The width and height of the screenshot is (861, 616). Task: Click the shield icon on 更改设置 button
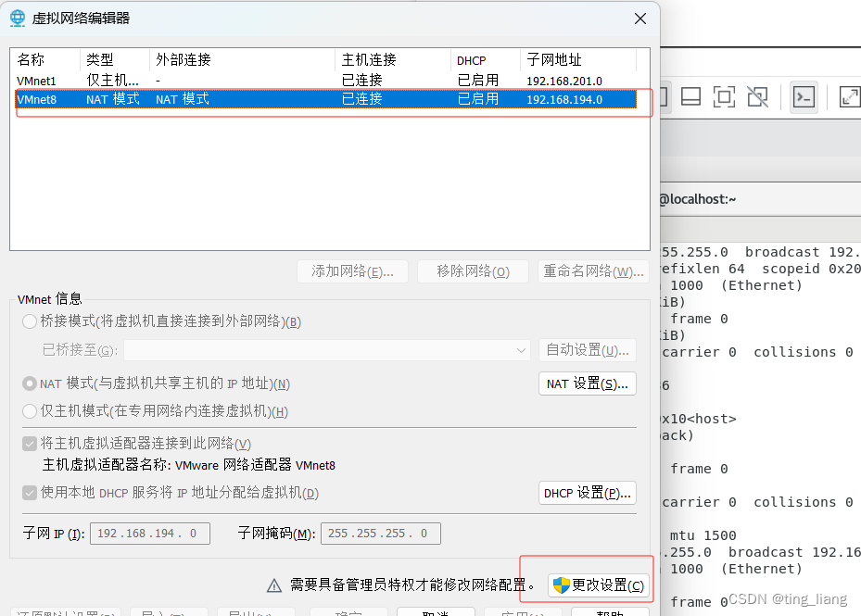point(562,585)
